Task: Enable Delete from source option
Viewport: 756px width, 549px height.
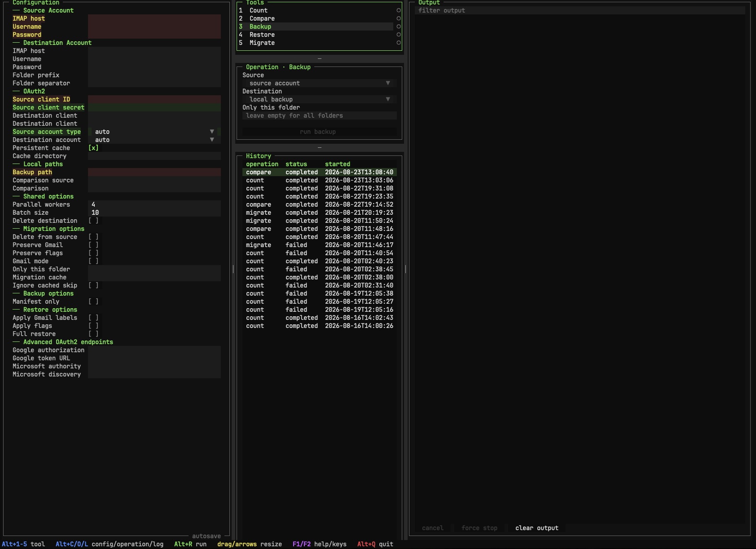Action: tap(93, 237)
